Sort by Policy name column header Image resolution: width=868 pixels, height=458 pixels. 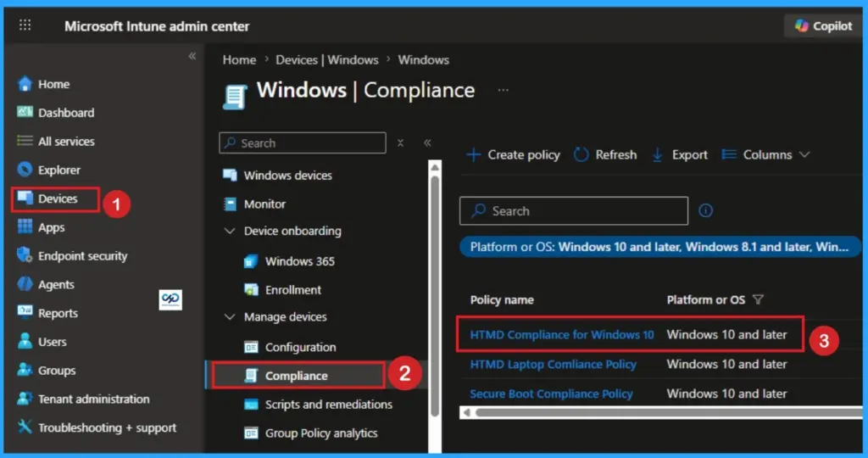coord(502,299)
